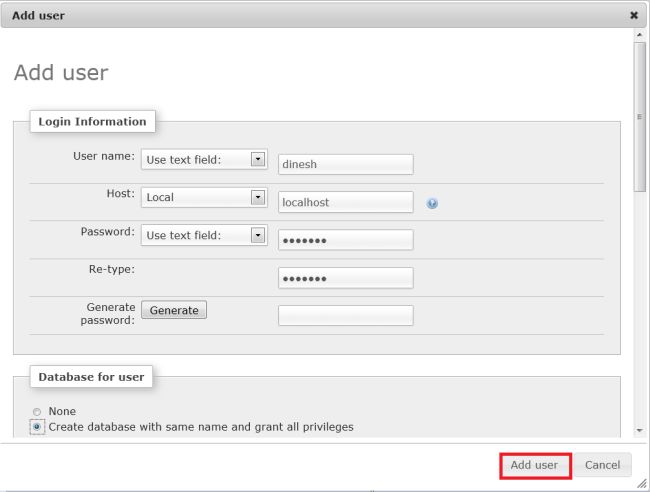Select Create database with same name option

point(37,427)
